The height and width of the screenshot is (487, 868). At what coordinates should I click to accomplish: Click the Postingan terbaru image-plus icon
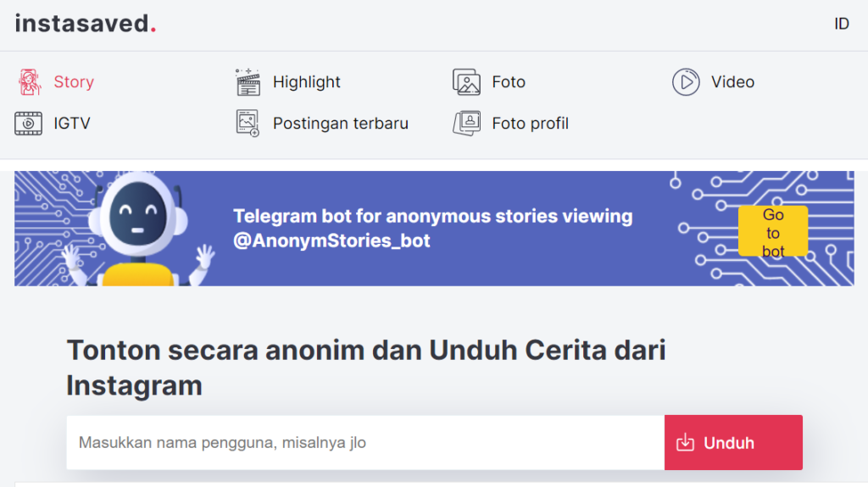pyautogui.click(x=248, y=124)
